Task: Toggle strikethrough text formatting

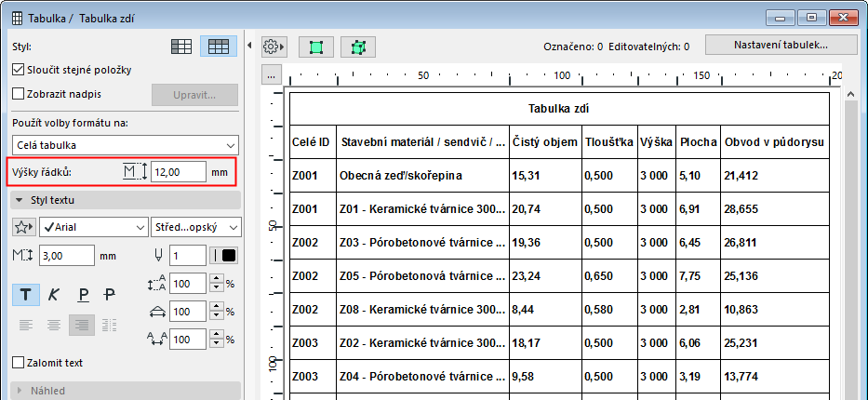Action: pyautogui.click(x=110, y=294)
